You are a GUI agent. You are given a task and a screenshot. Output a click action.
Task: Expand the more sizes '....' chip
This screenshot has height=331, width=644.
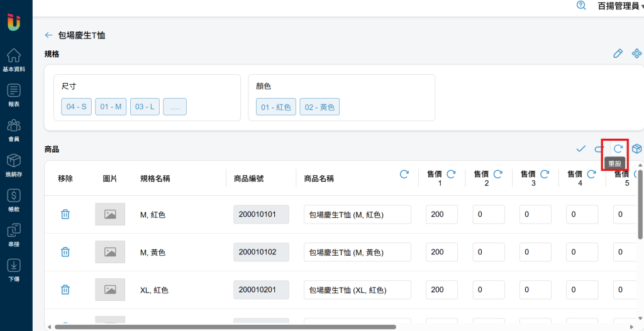click(x=174, y=107)
